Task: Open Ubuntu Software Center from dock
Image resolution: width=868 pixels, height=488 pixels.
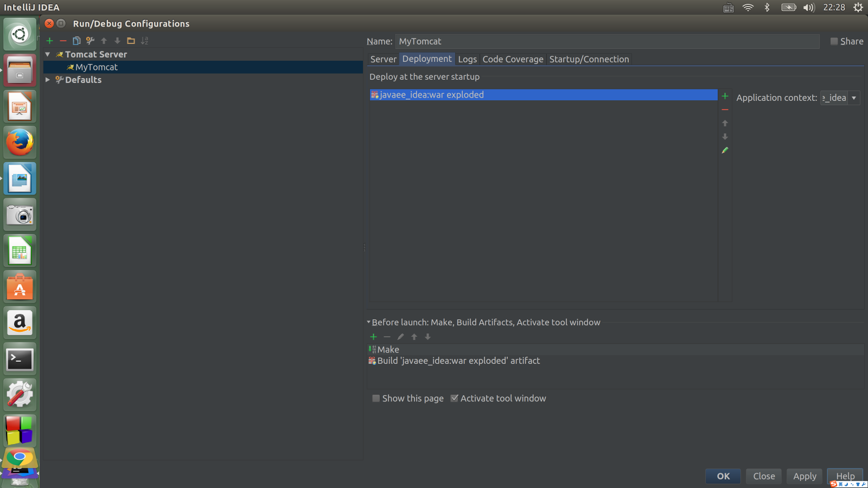Action: click(x=20, y=287)
